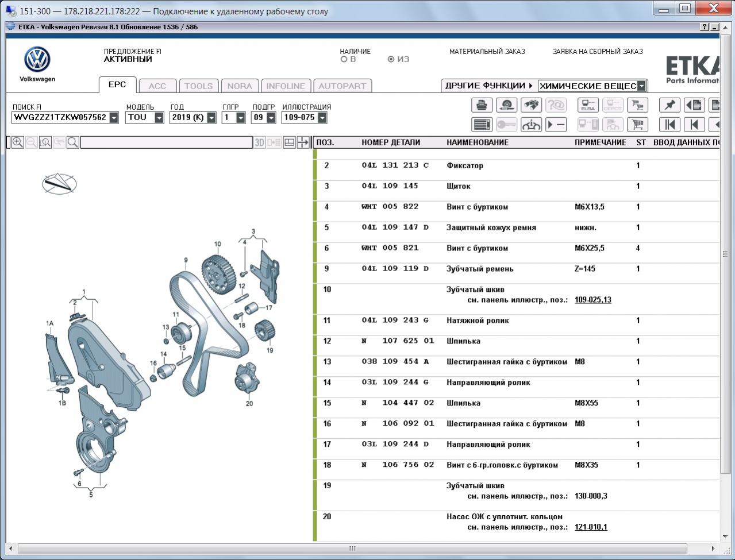Open the AUTOPART tab
This screenshot has height=560, width=735.
click(343, 86)
